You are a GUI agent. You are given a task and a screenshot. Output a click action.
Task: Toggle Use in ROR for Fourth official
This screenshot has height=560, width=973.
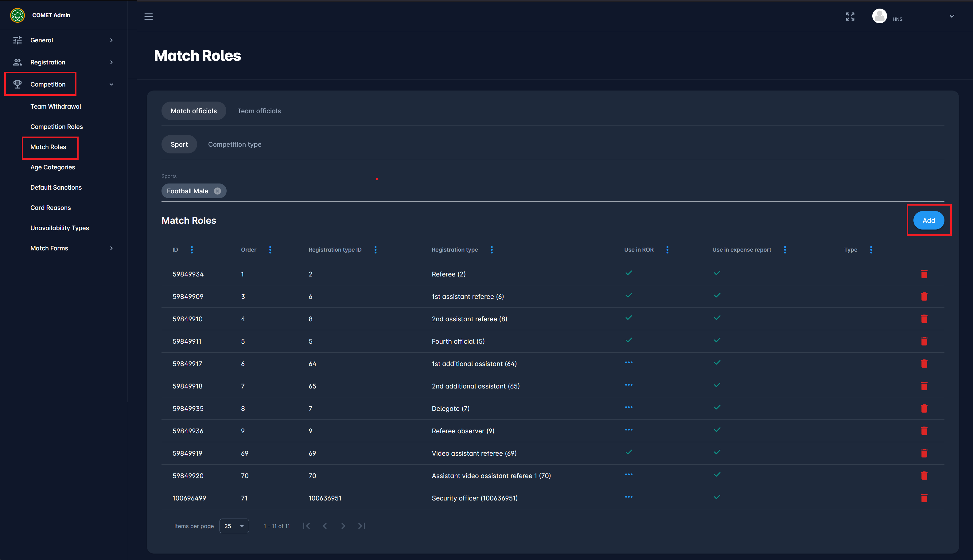(x=629, y=340)
